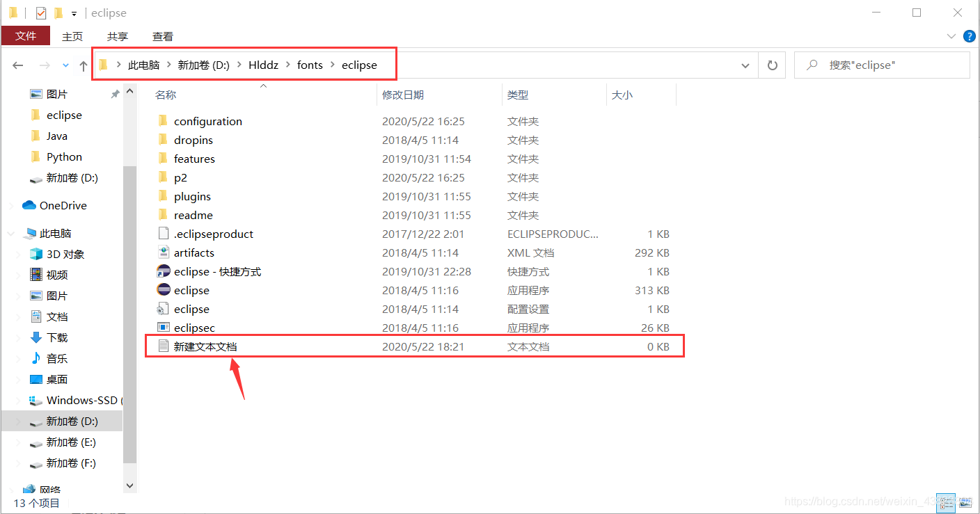The width and height of the screenshot is (980, 514).
Task: Expand the OneDrive tree node
Action: (x=10, y=206)
